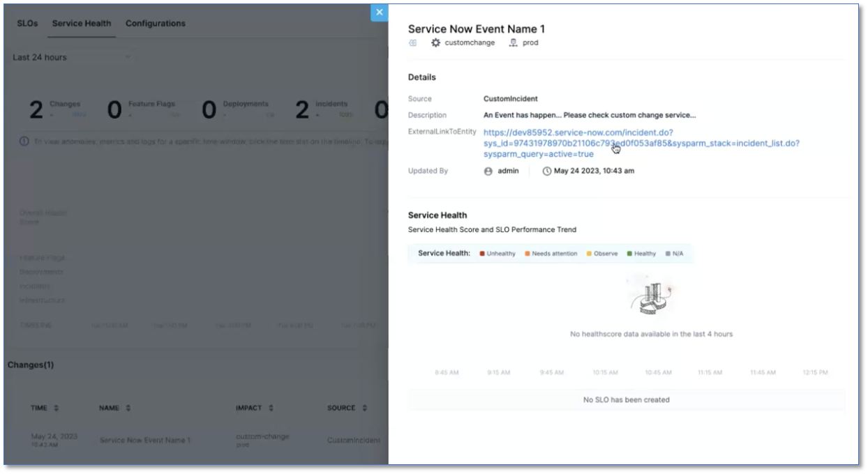The width and height of the screenshot is (868, 474).
Task: Click the admin user avatar icon
Action: click(x=488, y=171)
